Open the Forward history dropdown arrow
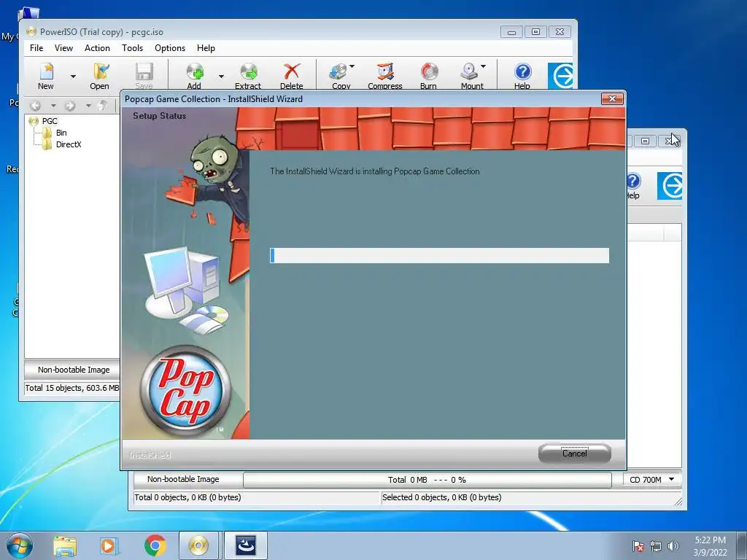Viewport: 747px width, 560px height. 88,105
